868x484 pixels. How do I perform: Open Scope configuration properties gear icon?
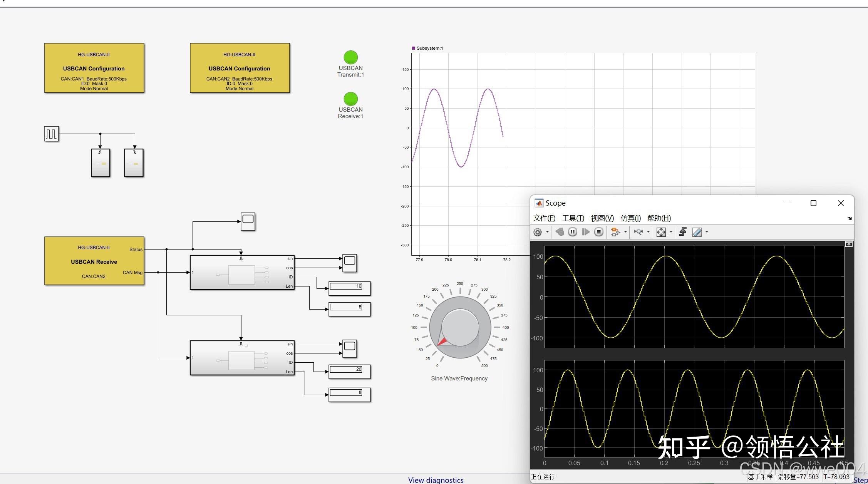click(538, 232)
